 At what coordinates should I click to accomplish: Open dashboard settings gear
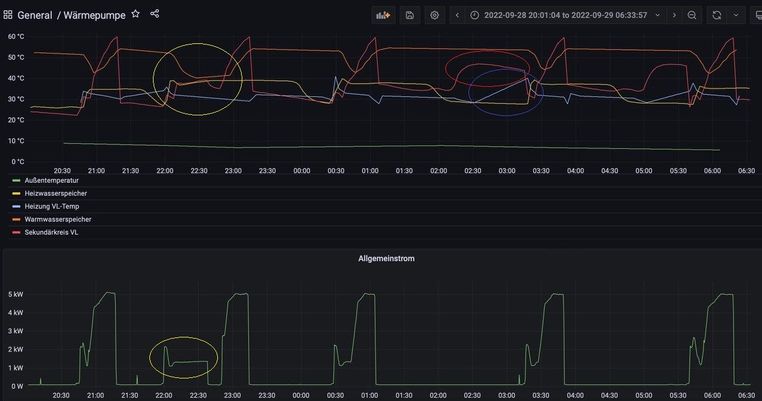(434, 15)
